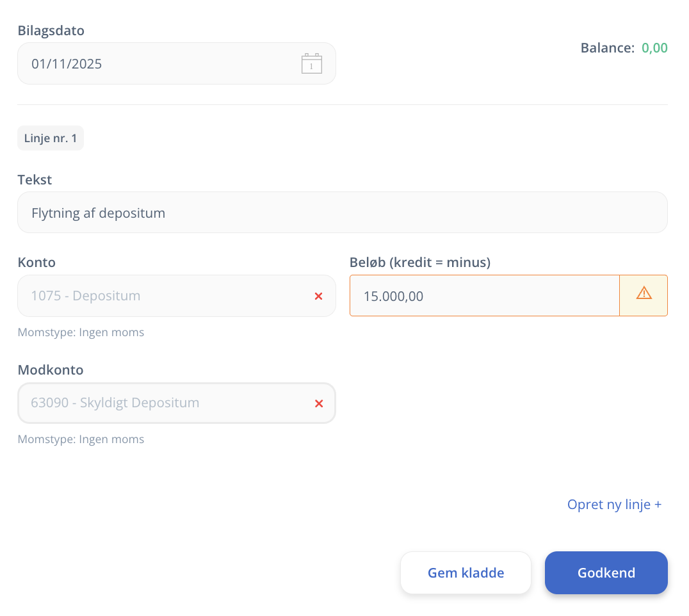Select the Linje nr. 1 badge

pyautogui.click(x=51, y=138)
